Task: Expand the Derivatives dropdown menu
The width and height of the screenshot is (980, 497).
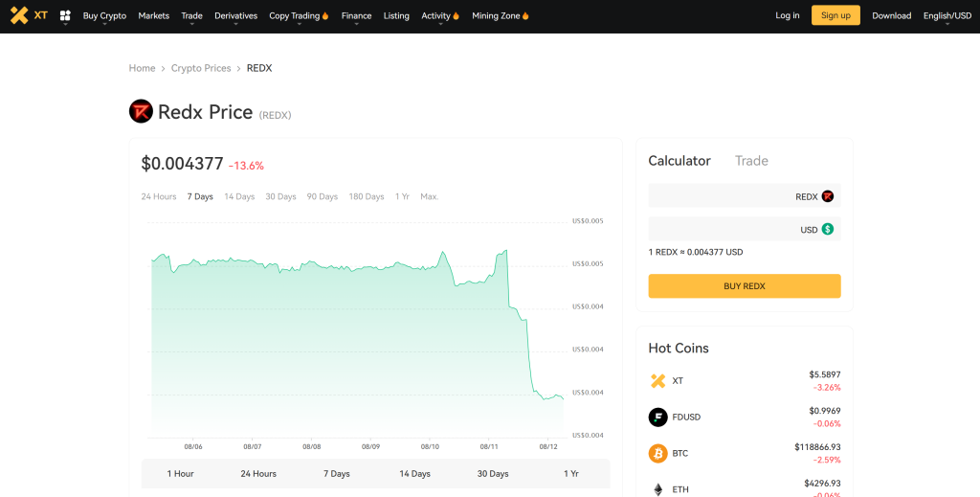Action: point(235,16)
